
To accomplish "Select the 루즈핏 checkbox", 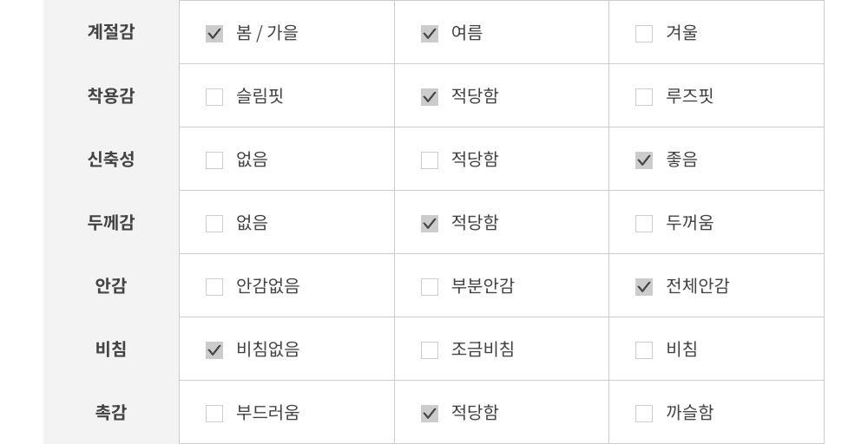I will [644, 97].
